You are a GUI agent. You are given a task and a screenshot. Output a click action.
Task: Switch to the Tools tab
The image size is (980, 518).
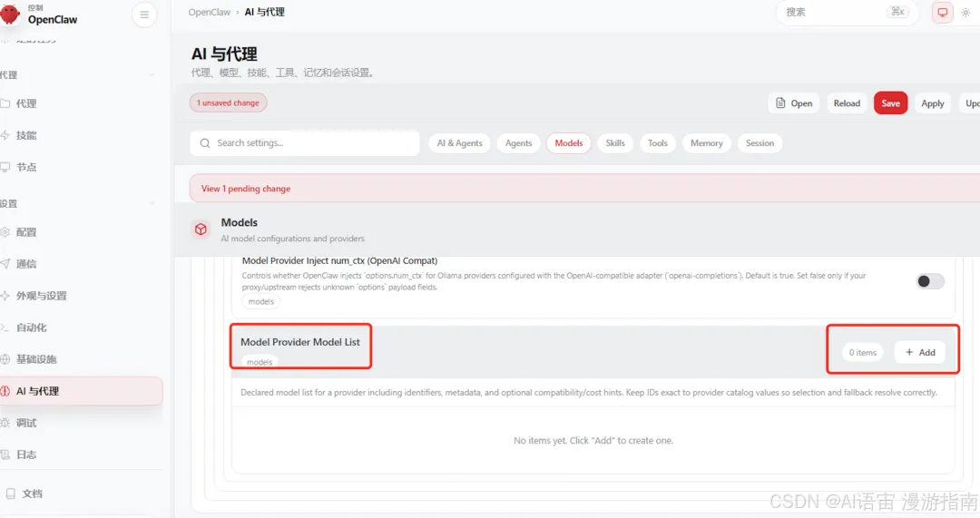pyautogui.click(x=658, y=143)
